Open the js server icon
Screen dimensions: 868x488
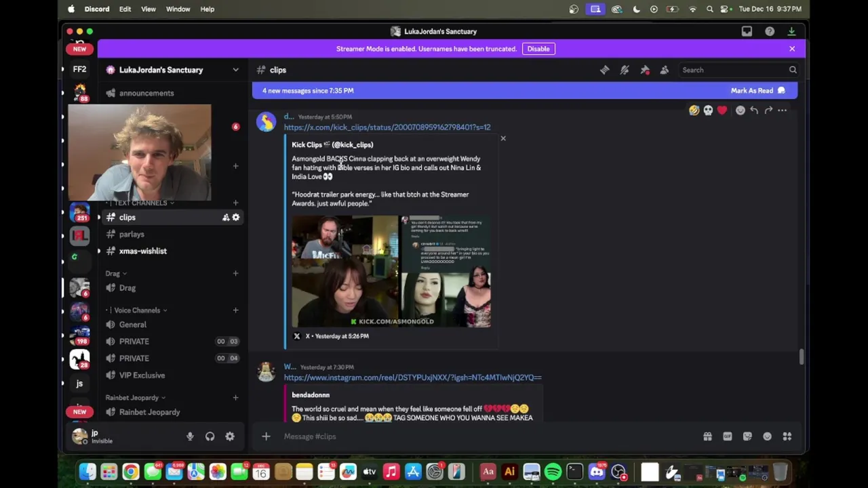79,384
